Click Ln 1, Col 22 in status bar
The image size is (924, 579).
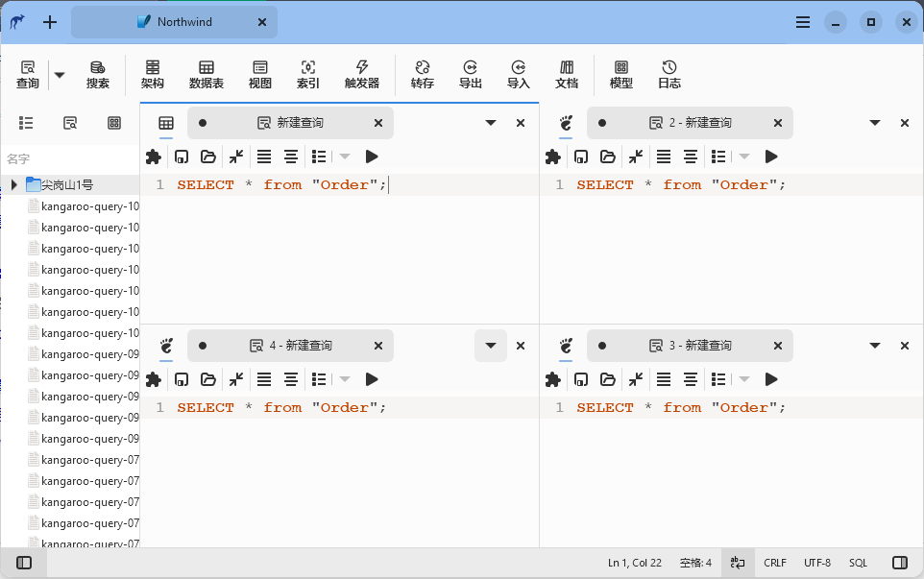pyautogui.click(x=635, y=563)
